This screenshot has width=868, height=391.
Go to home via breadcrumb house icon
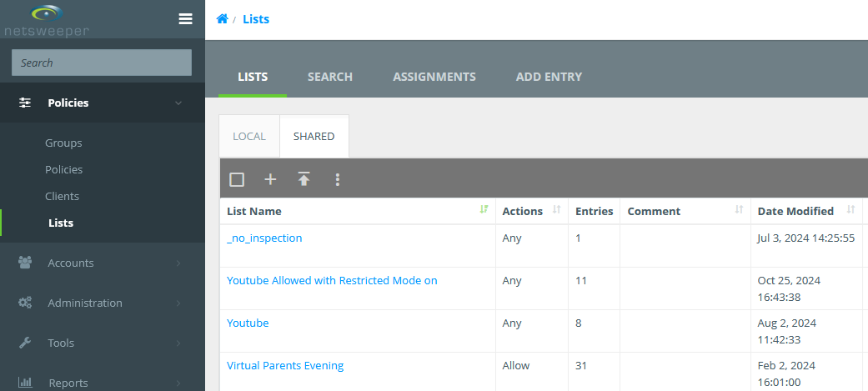pos(222,19)
